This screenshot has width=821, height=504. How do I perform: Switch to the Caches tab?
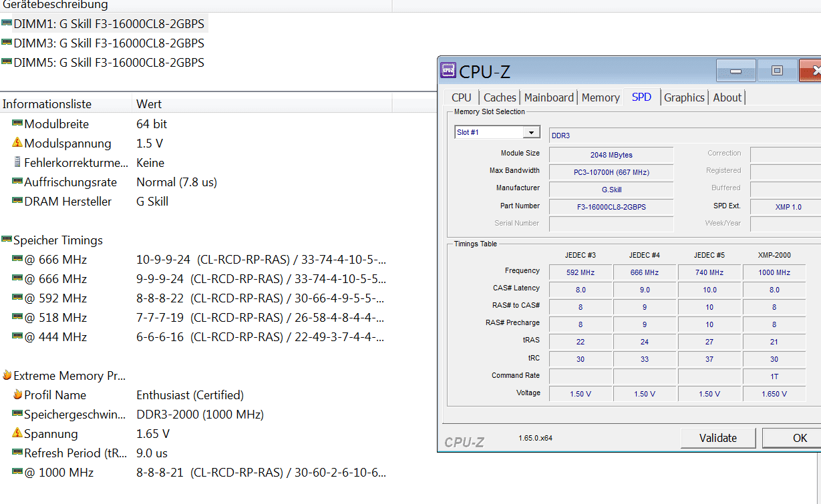(x=500, y=97)
